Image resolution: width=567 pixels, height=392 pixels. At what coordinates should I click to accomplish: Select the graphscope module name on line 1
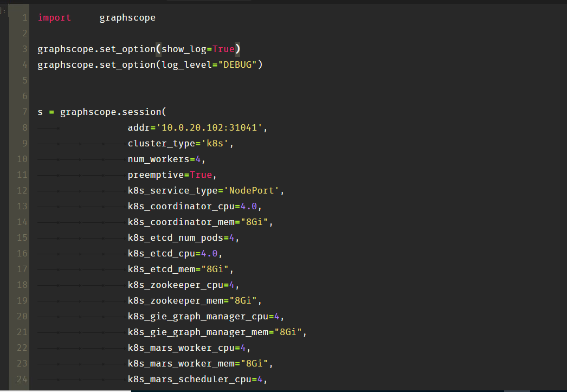pyautogui.click(x=127, y=17)
